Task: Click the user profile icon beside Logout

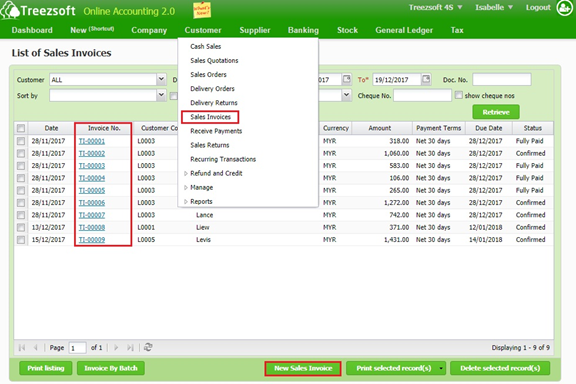Action: click(x=564, y=8)
